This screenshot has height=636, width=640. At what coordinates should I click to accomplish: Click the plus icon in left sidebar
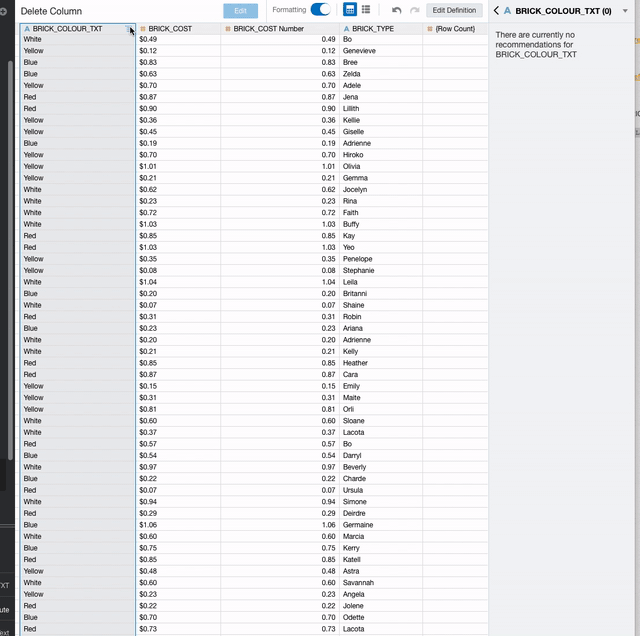pyautogui.click(x=3, y=11)
